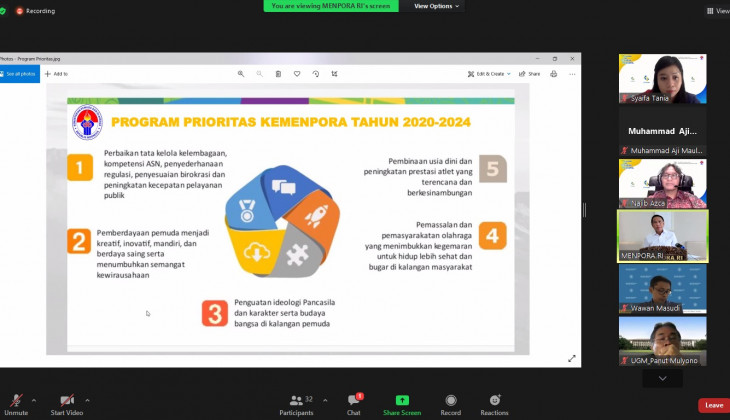730x420 pixels.
Task: Select Muhammad Aji participant tile
Action: [662, 131]
